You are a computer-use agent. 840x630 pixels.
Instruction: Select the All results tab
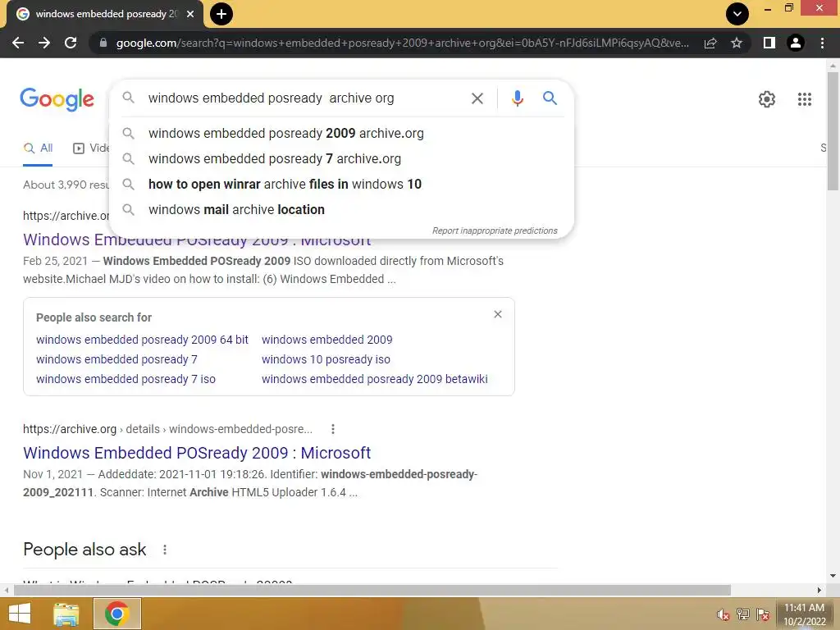[38, 148]
